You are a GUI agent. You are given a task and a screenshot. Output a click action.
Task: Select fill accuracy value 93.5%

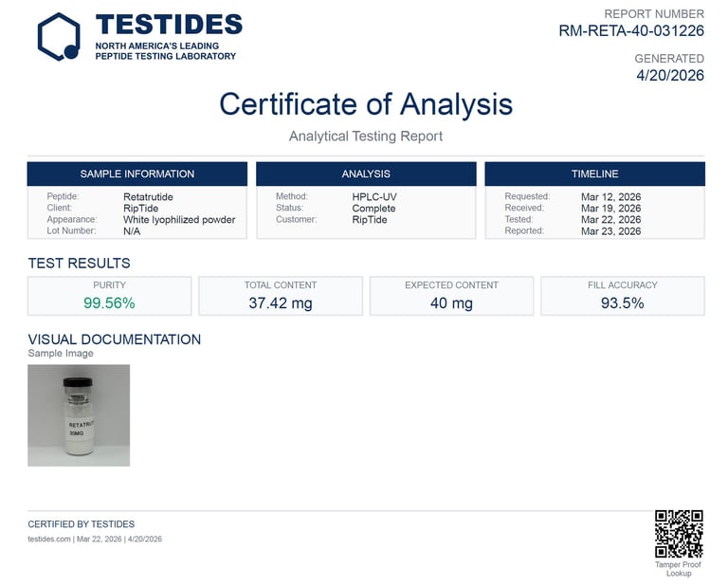622,303
